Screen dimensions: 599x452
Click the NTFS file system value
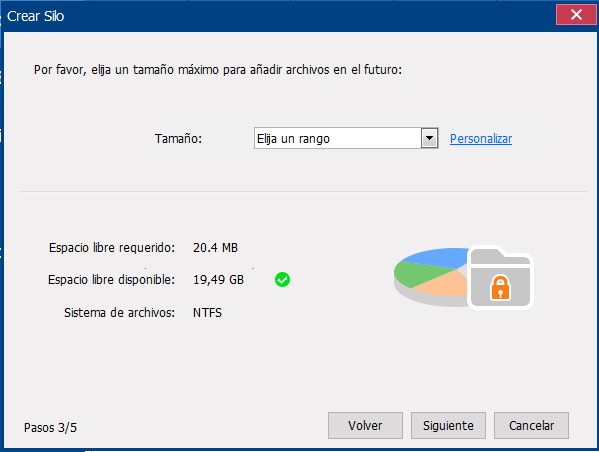pos(207,313)
